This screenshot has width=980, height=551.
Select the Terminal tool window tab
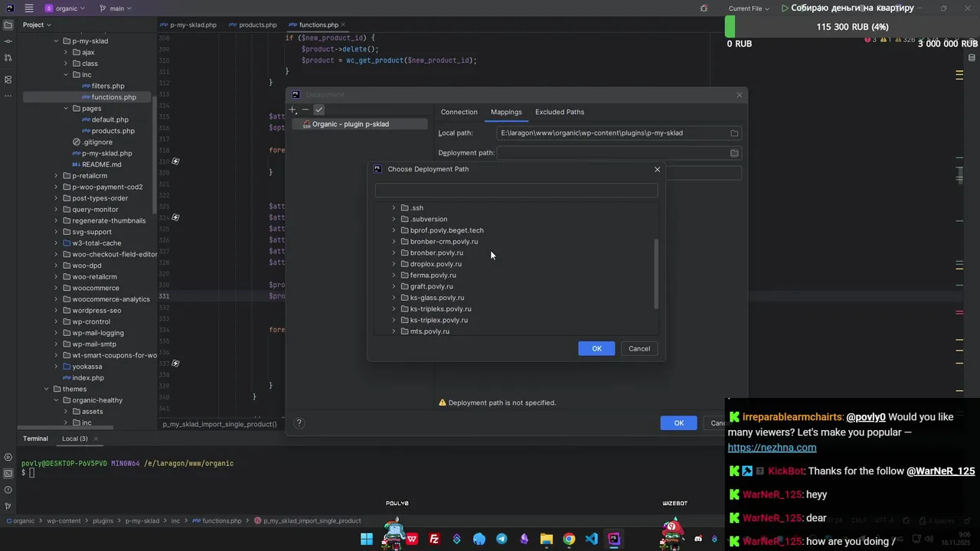tap(35, 439)
